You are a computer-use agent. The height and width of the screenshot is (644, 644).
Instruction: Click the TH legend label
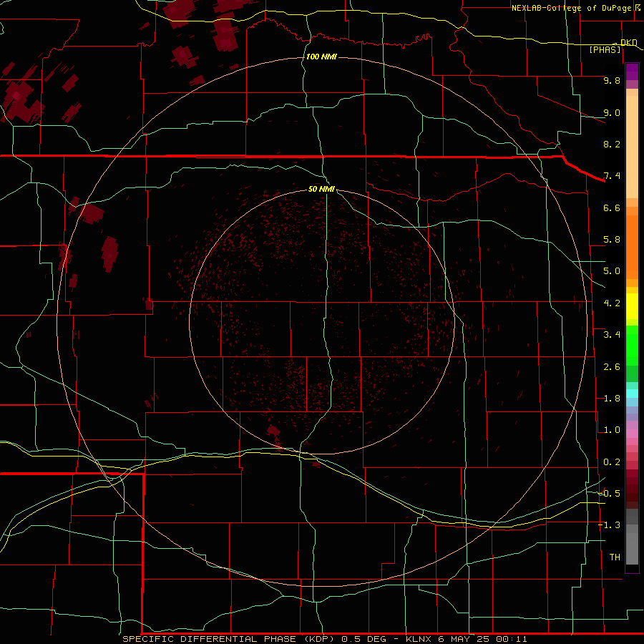615,557
